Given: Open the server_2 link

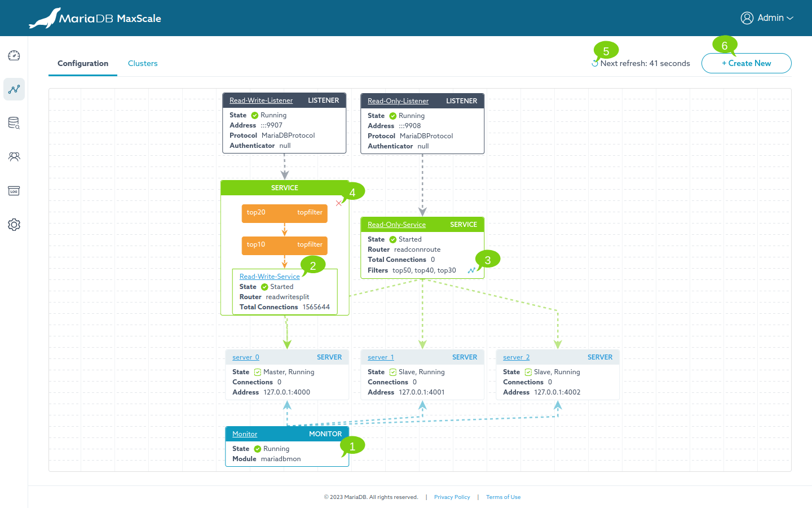Looking at the screenshot, I should (517, 357).
